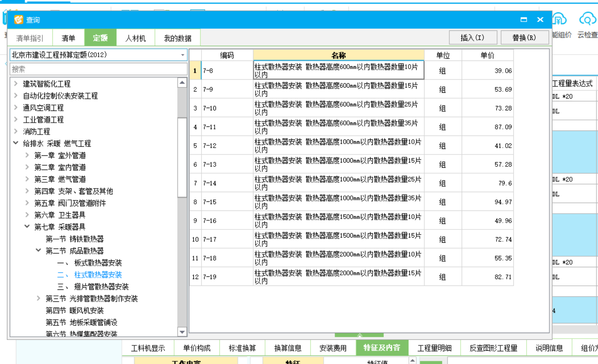Click unit price 55.35
The image size is (598, 364).
(503, 258)
